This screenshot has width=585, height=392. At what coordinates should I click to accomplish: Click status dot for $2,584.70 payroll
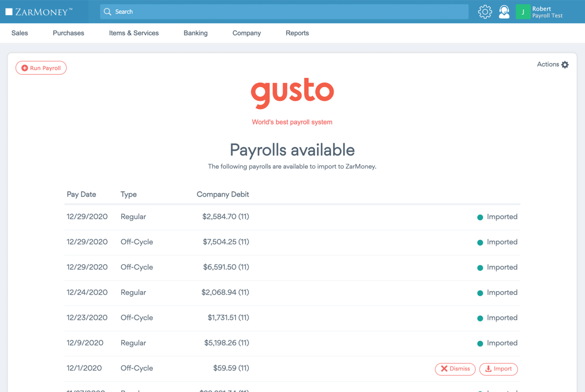[x=480, y=217]
